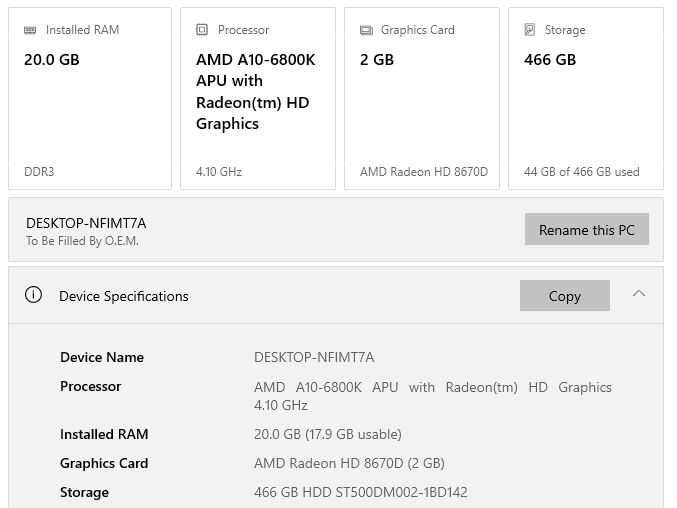
Task: Click the 20.0 GB (17.9 GB usable) text
Action: pos(328,434)
